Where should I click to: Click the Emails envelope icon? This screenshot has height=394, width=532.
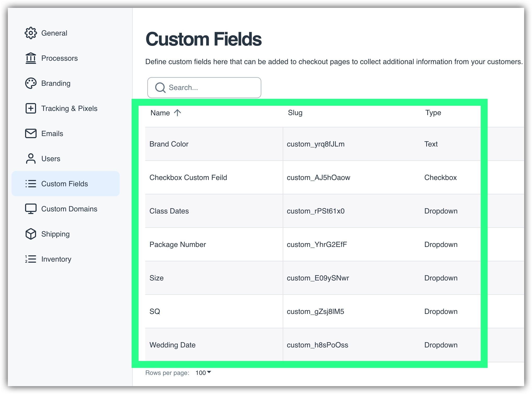(31, 133)
